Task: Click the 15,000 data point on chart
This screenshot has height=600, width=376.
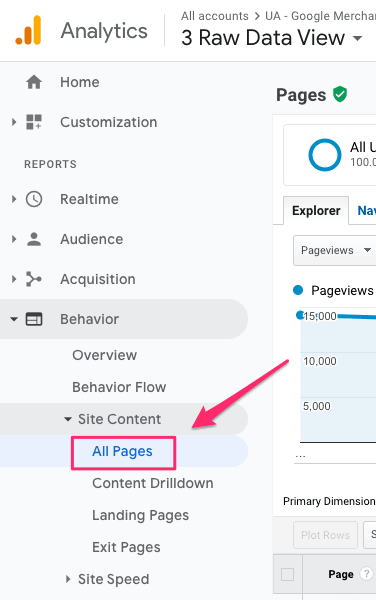Action: [300, 315]
